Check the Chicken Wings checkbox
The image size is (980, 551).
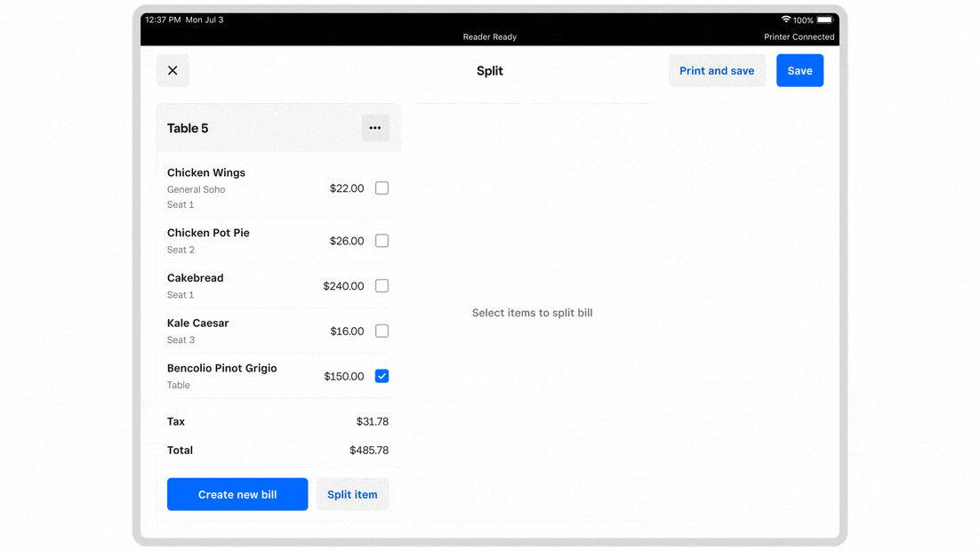(x=382, y=188)
